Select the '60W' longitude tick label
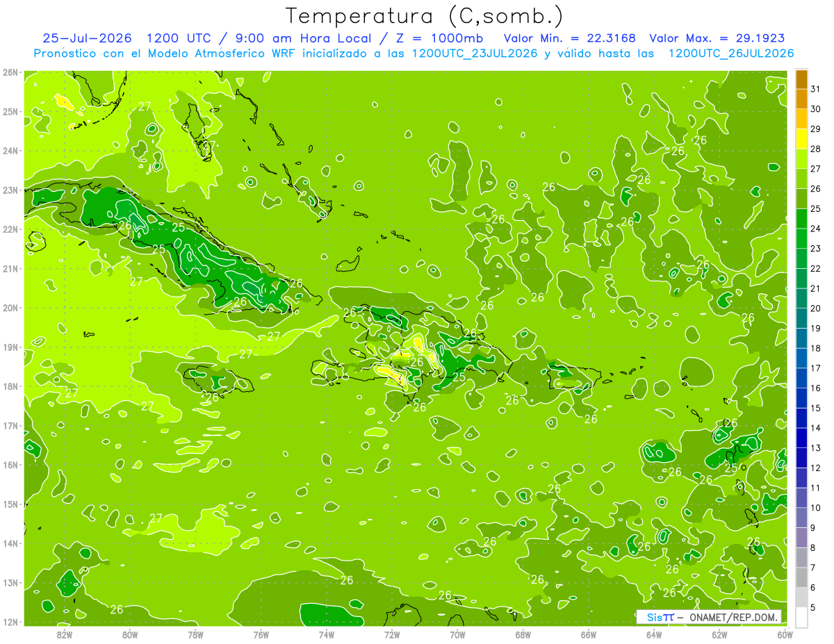834x644 pixels. (x=785, y=634)
